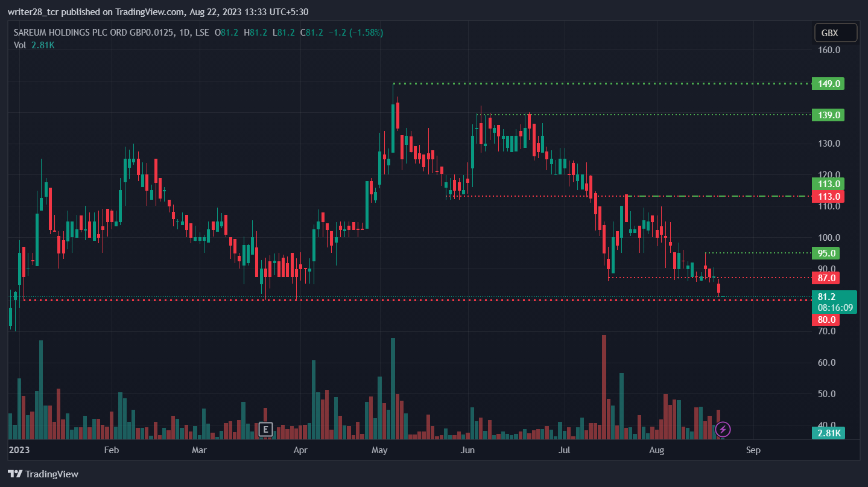The image size is (868, 487).
Task: Click the Vol 2.81K indicator legend
Action: [x=34, y=45]
